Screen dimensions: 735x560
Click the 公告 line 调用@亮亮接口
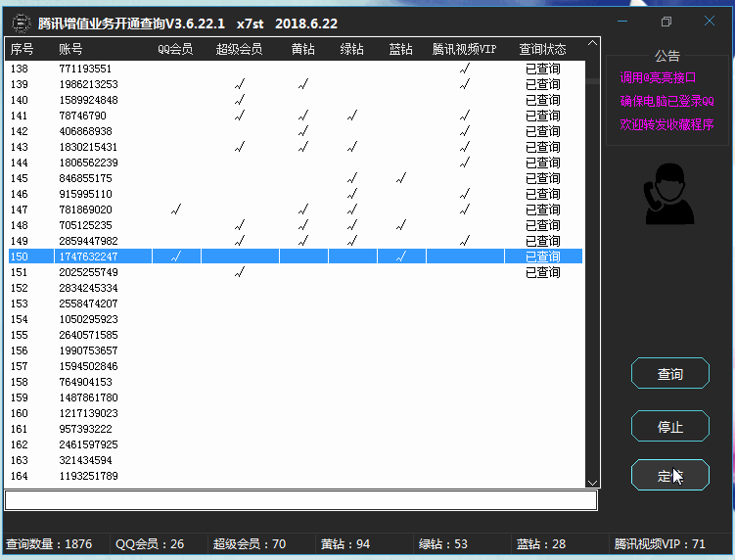658,77
